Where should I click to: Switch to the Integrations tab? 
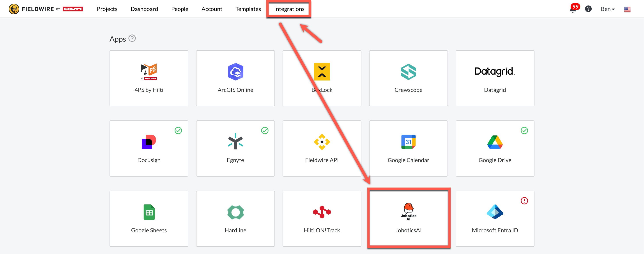[289, 9]
